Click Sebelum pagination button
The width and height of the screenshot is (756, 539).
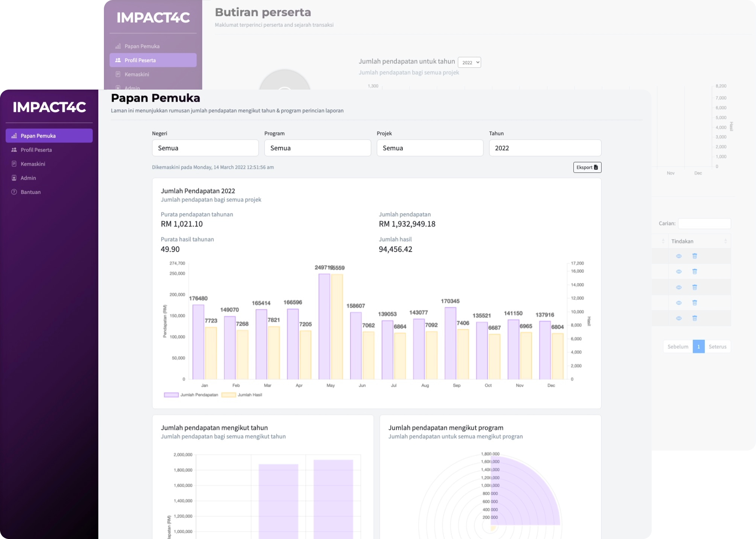click(x=678, y=347)
